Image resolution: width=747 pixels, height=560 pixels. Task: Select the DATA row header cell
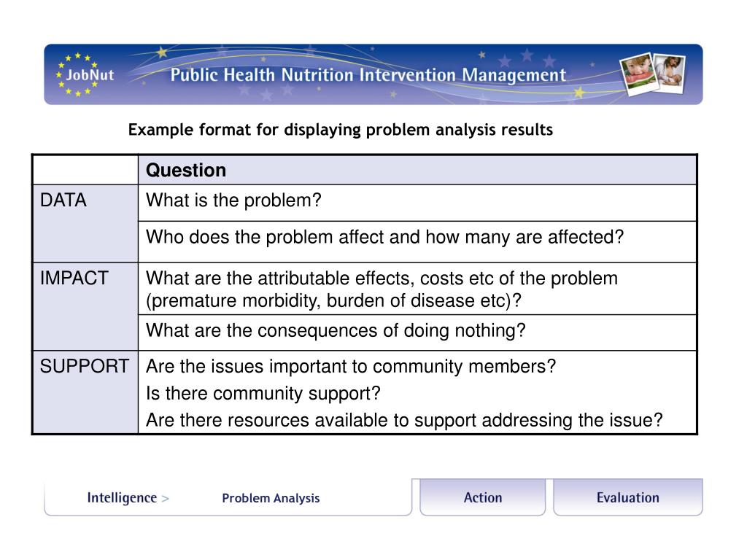(x=85, y=222)
